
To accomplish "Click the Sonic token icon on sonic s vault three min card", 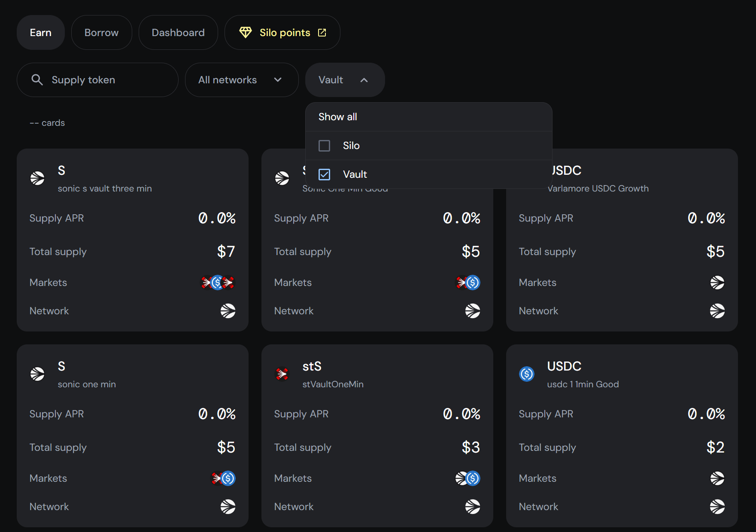I will coord(37,178).
